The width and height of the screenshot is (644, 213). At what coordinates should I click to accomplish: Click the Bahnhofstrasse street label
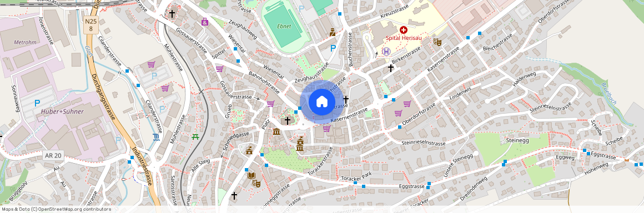click(264, 82)
